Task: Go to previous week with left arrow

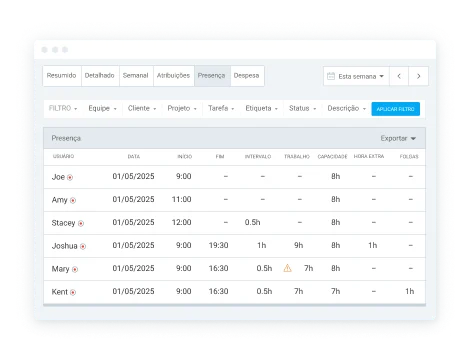Action: coord(399,76)
